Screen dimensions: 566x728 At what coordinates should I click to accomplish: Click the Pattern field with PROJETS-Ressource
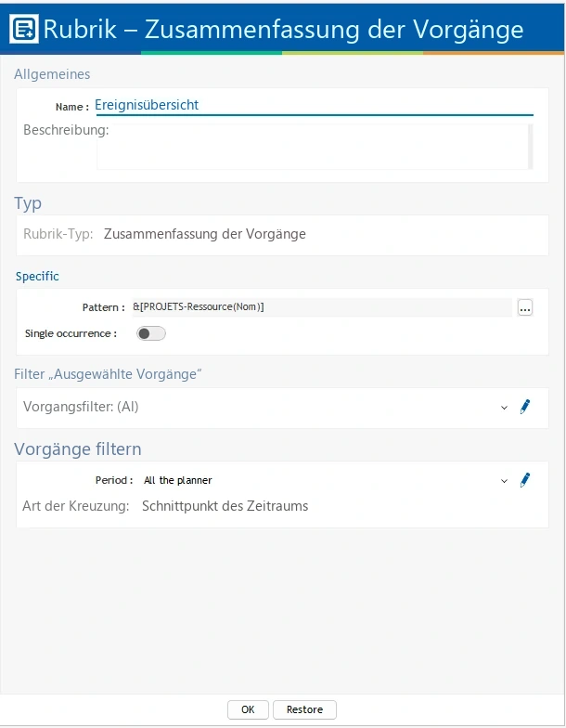322,306
